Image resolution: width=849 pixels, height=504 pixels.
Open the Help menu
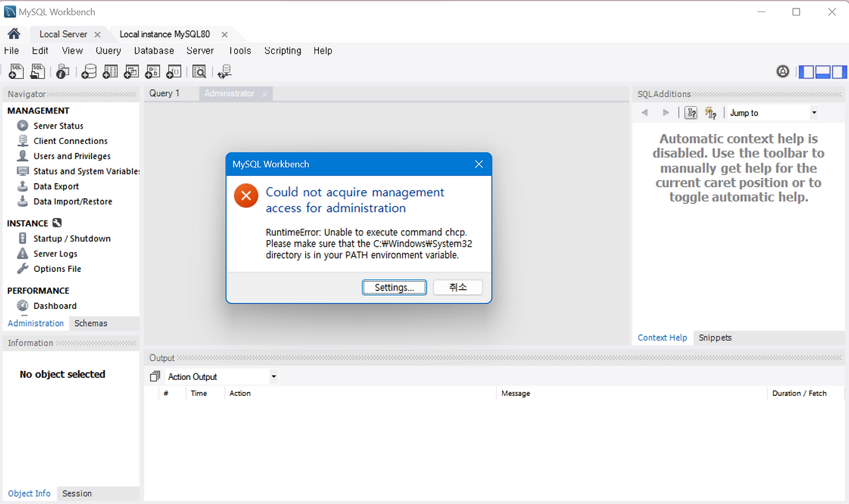coord(323,51)
